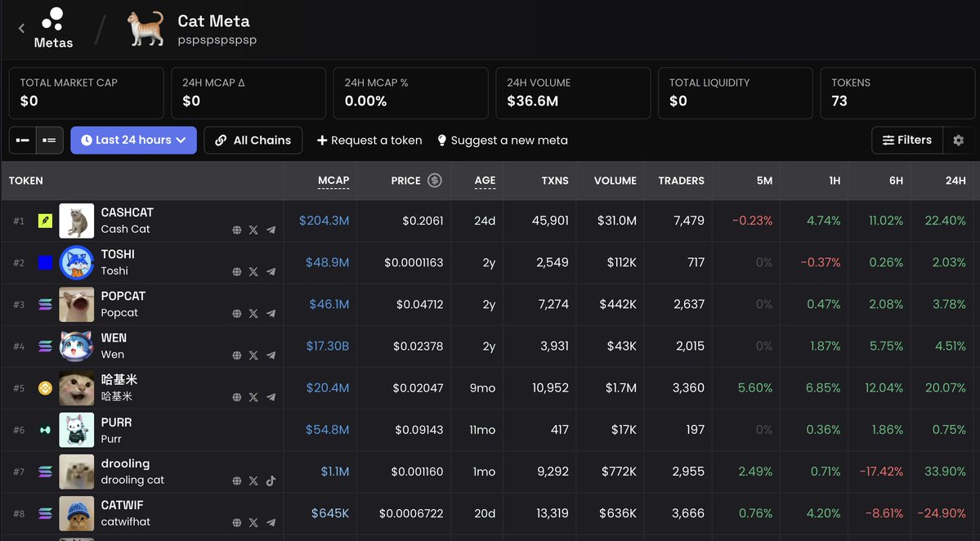980x541 pixels.
Task: Select the CATWIF price $0.0006722
Action: coord(410,513)
